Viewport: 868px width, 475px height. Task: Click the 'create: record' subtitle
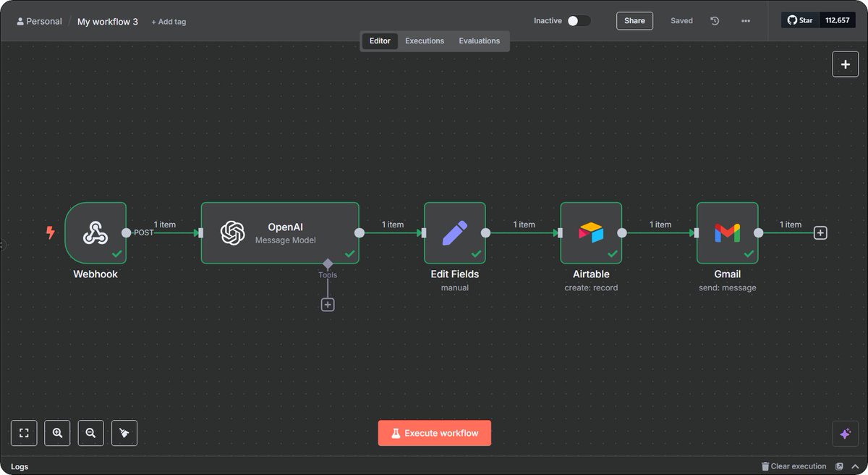pyautogui.click(x=591, y=287)
